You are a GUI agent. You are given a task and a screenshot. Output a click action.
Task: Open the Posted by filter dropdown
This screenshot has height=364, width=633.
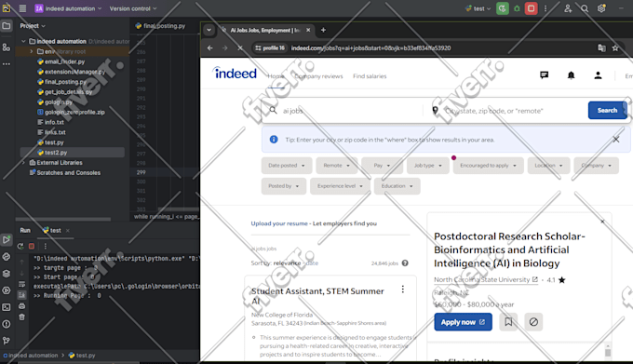point(283,186)
